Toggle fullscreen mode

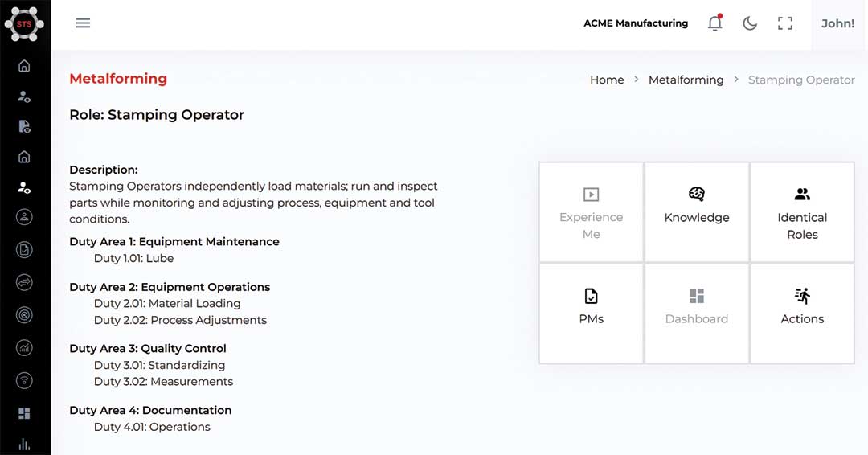(785, 23)
